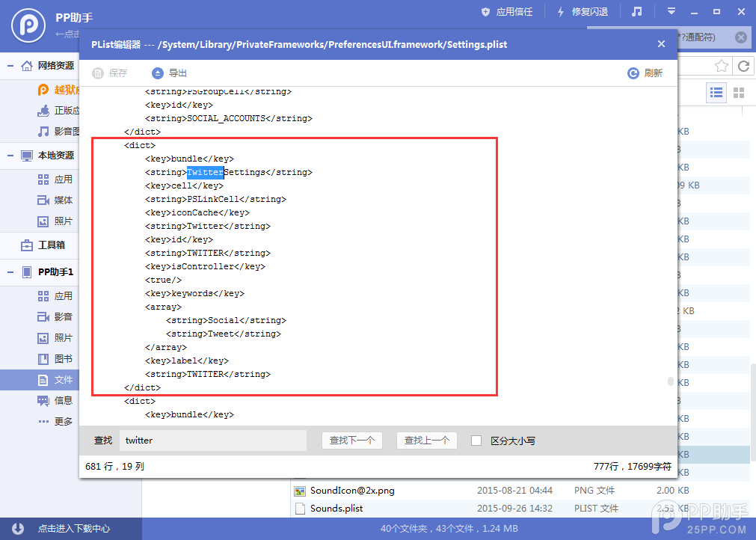Click the <string>Tweet</string> line
The width and height of the screenshot is (756, 540).
click(x=224, y=334)
